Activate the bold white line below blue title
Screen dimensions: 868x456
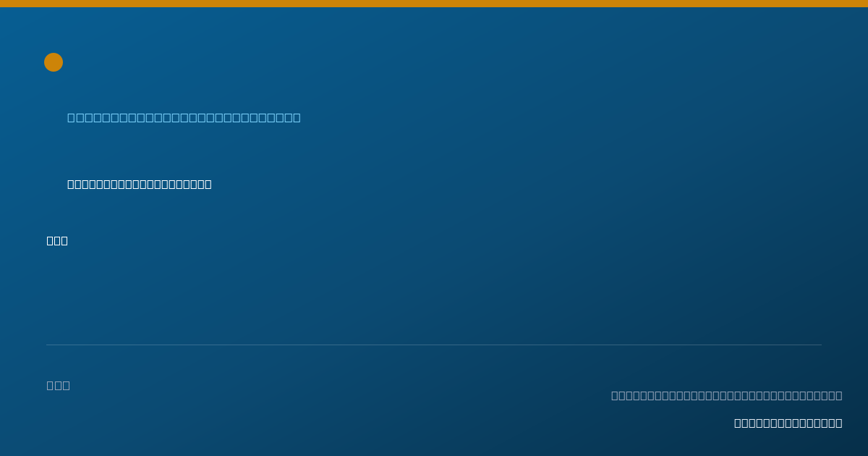(140, 184)
